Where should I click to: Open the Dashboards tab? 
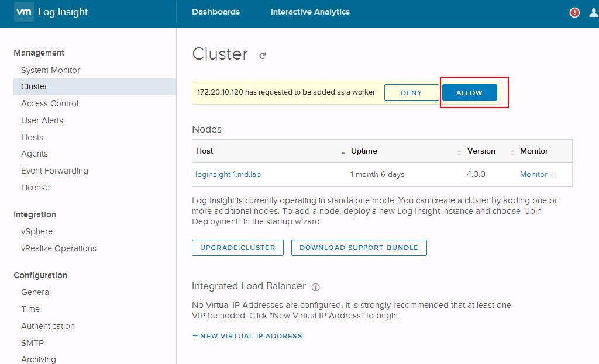(x=215, y=12)
